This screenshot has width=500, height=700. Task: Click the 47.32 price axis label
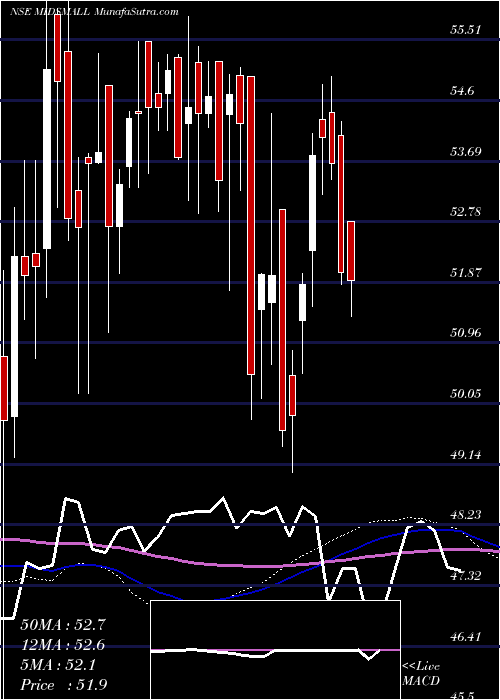[x=466, y=575]
